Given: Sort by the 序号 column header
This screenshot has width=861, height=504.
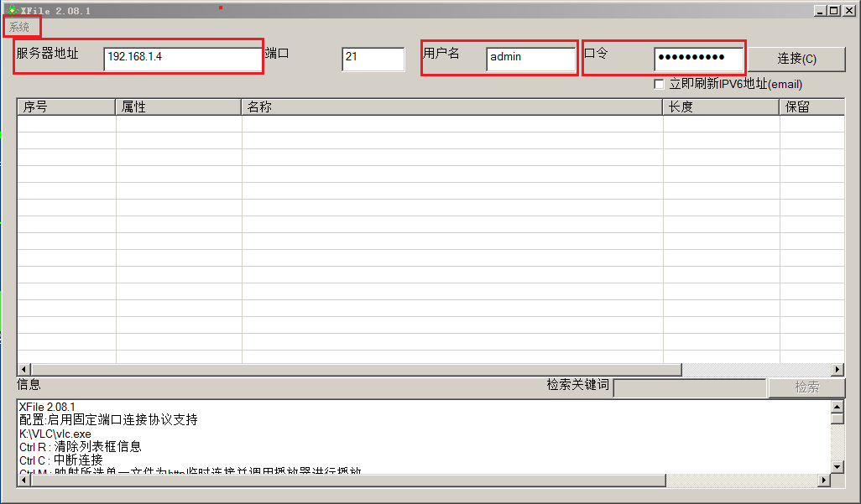Looking at the screenshot, I should 65,107.
